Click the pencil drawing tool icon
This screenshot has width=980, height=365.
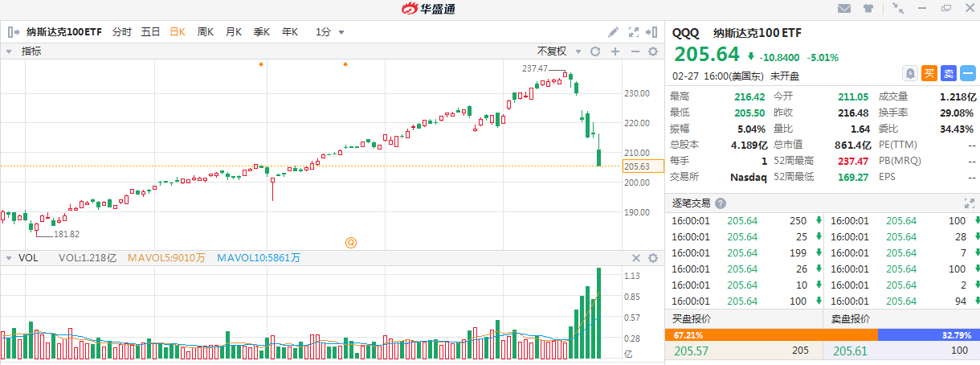point(613,32)
